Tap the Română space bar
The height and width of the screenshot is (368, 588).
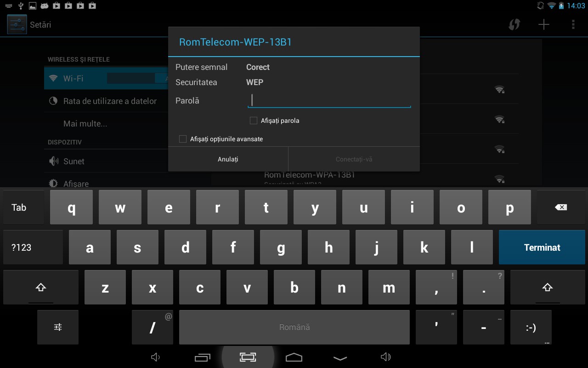(294, 327)
